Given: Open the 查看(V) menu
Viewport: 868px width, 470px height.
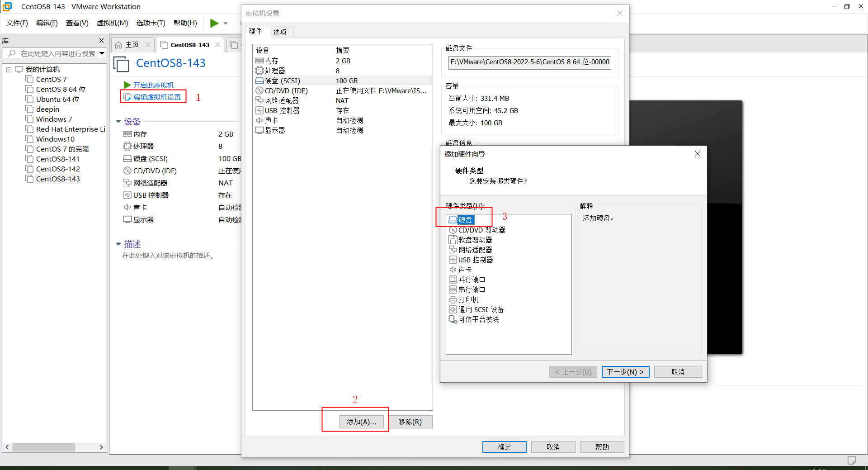Looking at the screenshot, I should pyautogui.click(x=77, y=23).
